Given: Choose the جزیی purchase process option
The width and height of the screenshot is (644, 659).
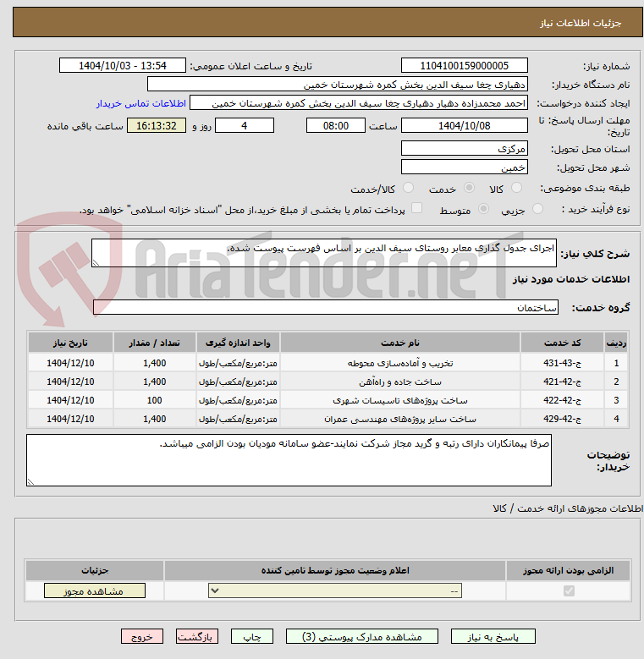Looking at the screenshot, I should point(537,209).
